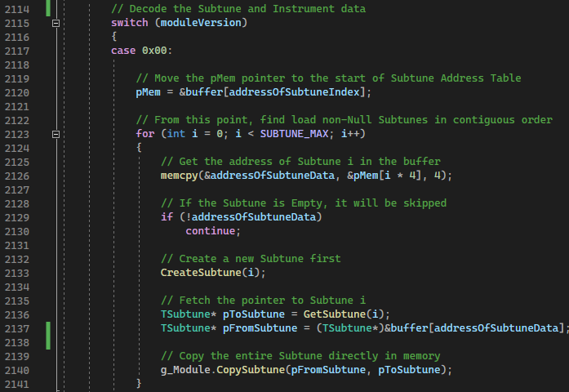The width and height of the screenshot is (569, 392).
Task: Click the 'memcpy' function call
Action: [180, 176]
